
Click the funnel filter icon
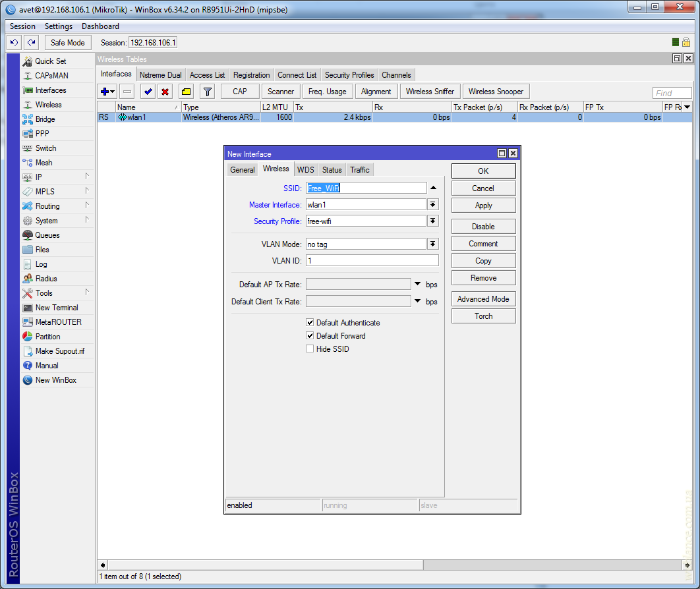pyautogui.click(x=207, y=92)
